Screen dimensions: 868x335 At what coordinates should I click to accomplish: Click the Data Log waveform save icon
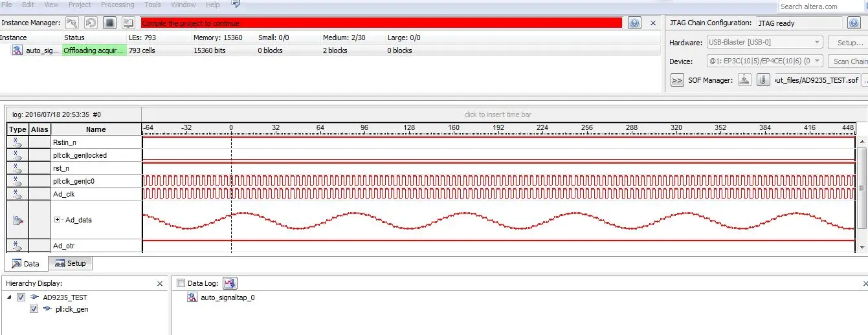[x=230, y=283]
